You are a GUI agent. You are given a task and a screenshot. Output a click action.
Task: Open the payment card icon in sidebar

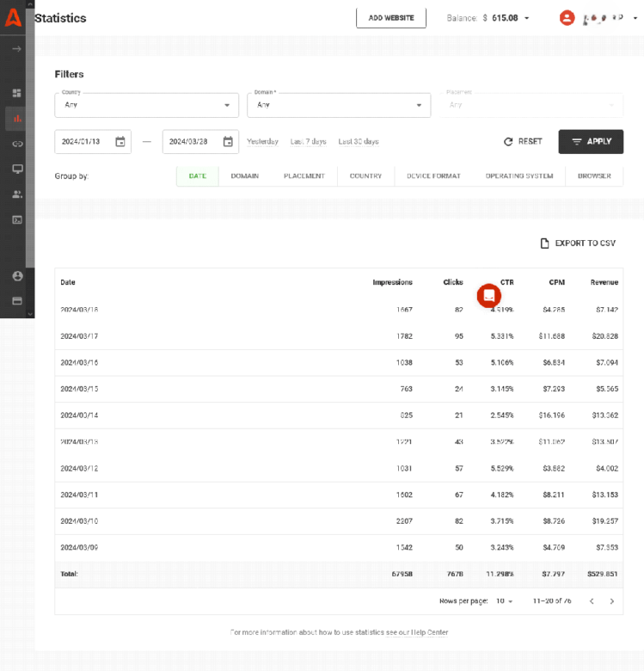tap(16, 301)
